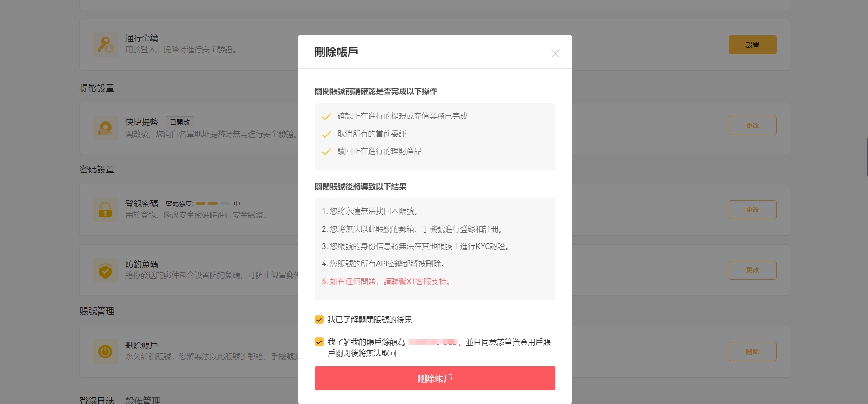This screenshot has height=404, width=868.
Task: Click the 刪除 button in the background page
Action: pos(752,352)
